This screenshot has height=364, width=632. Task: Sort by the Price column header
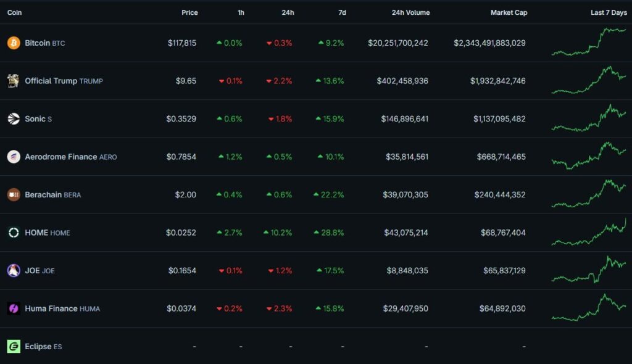pos(189,12)
